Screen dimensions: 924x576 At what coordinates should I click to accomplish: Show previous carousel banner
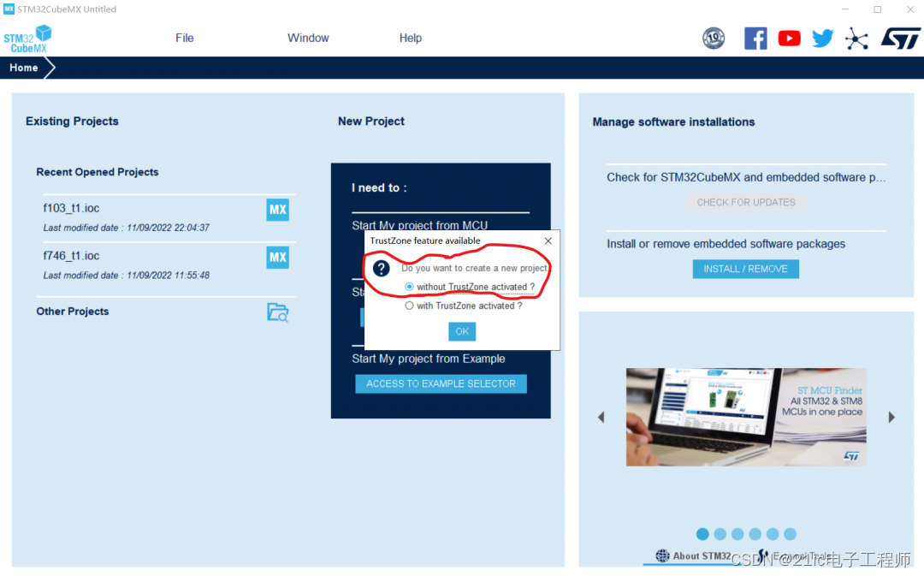pos(601,417)
